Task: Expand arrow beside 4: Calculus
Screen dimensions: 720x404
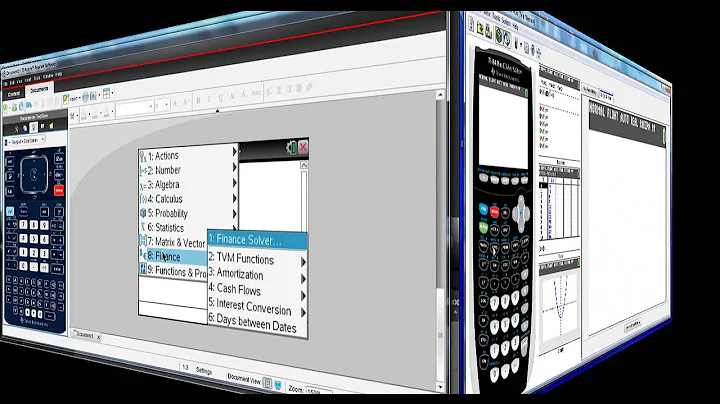Action: [235, 198]
